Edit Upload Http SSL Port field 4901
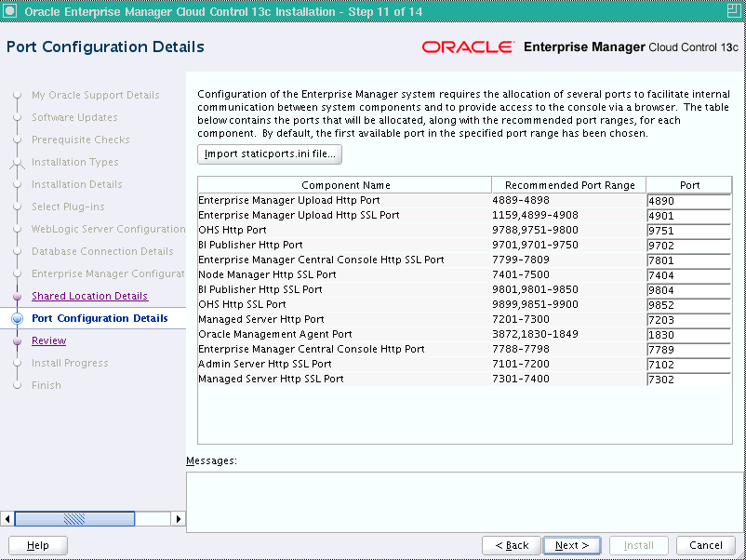 click(689, 216)
